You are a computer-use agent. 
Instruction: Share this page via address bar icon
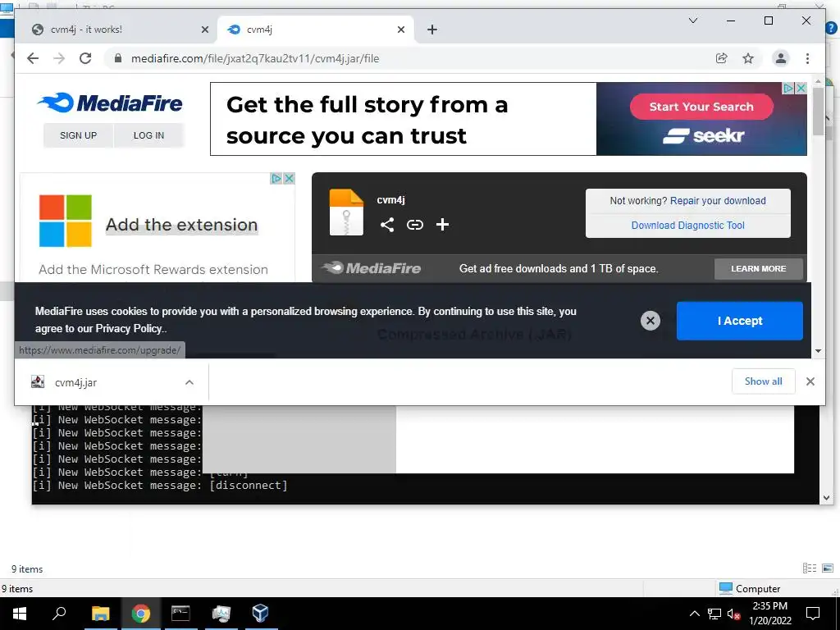722,58
